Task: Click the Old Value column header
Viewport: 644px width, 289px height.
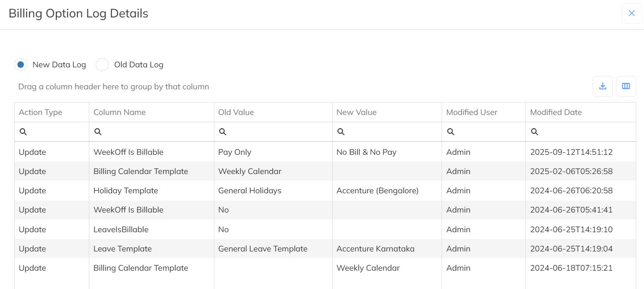Action: (x=236, y=112)
